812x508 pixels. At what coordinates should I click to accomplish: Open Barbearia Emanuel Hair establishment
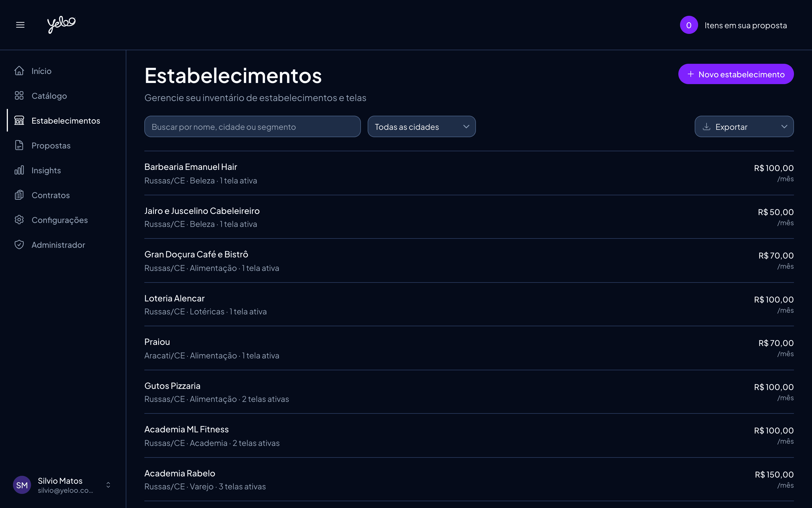click(x=469, y=173)
